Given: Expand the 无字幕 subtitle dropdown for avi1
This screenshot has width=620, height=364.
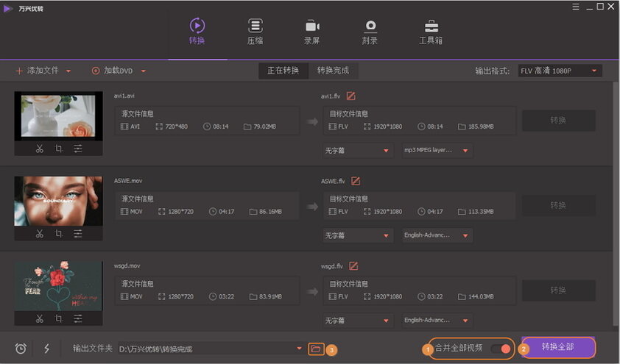Looking at the screenshot, I should (x=356, y=151).
